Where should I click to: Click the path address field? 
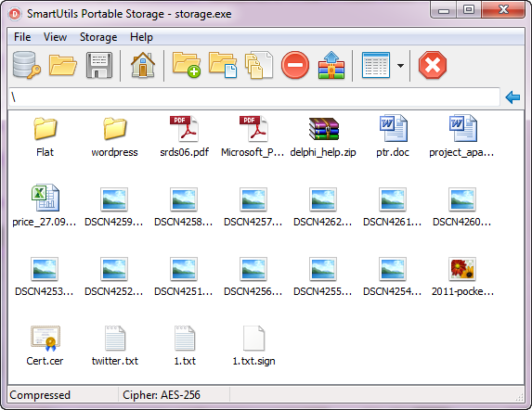254,97
